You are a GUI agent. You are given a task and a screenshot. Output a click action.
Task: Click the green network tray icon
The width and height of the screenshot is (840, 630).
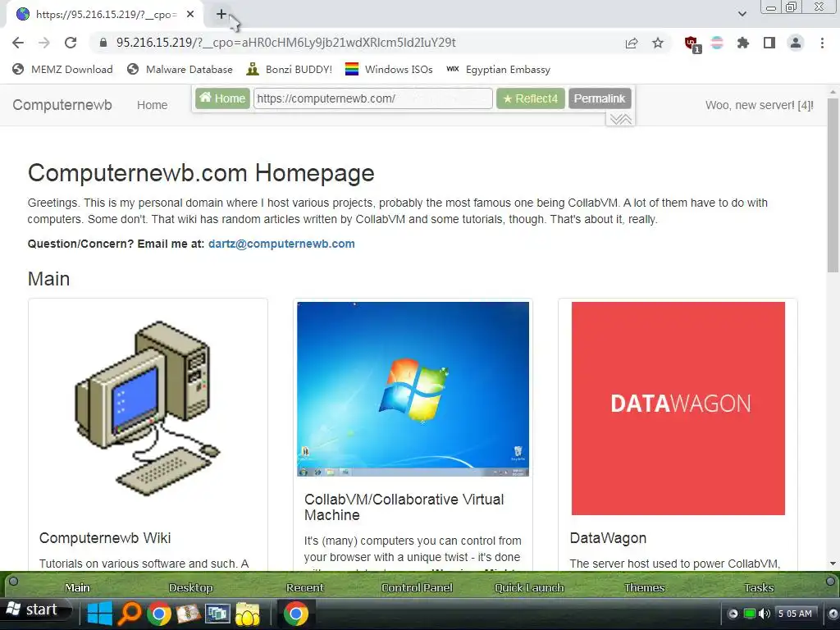(x=750, y=614)
